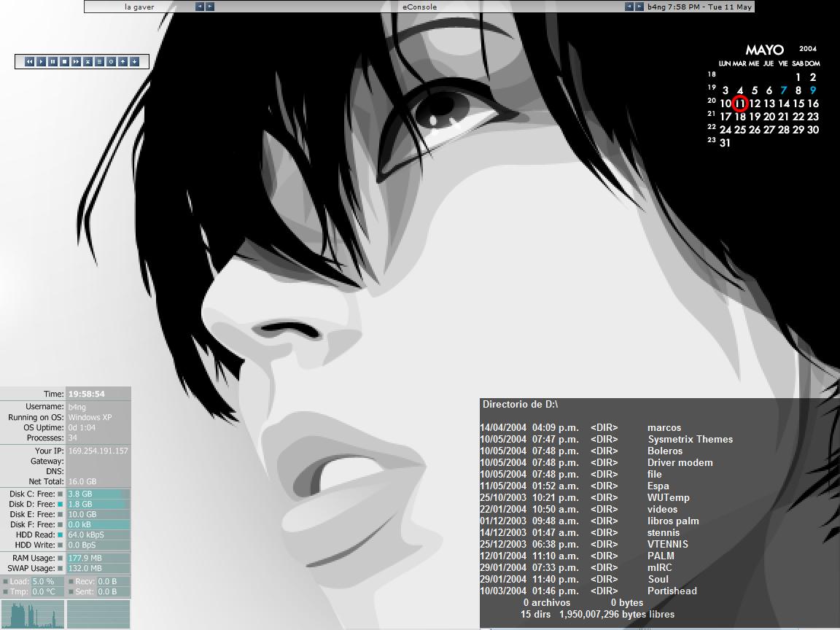The width and height of the screenshot is (840, 630).
Task: Click the RAM Usage bar showing 177.9 MB
Action: point(98,559)
